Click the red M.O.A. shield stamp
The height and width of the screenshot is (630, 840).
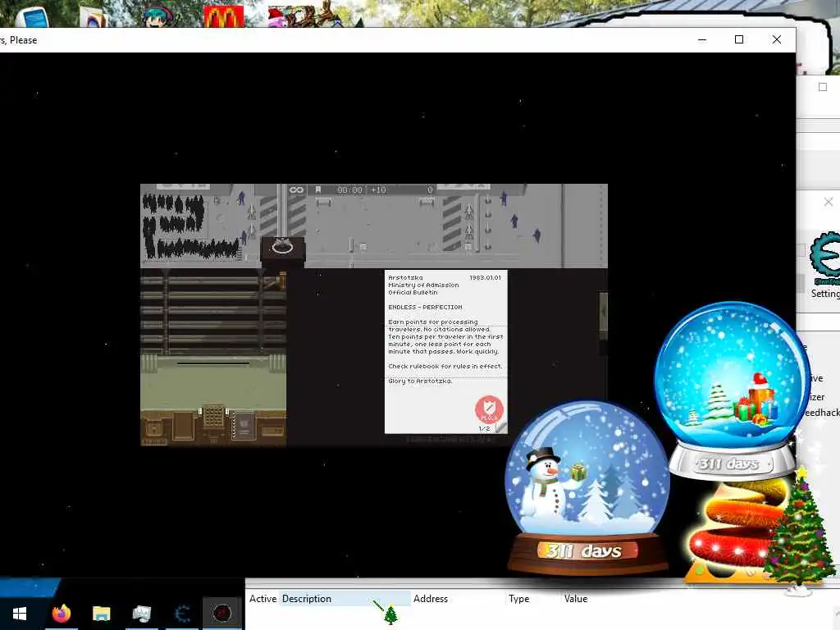coord(489,409)
